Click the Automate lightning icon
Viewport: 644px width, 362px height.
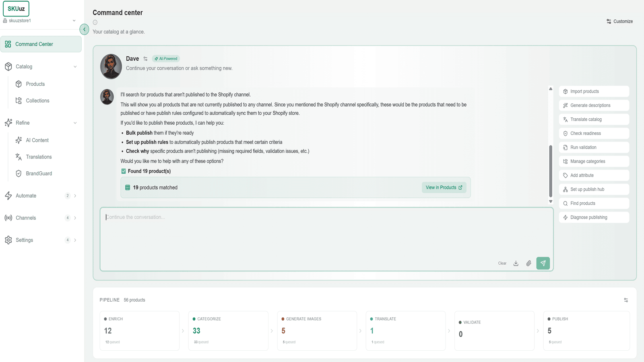(8, 196)
